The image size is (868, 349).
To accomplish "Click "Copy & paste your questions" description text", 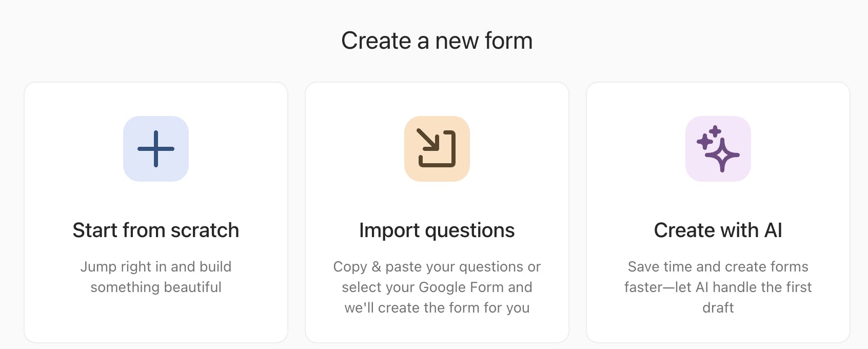I will [437, 266].
